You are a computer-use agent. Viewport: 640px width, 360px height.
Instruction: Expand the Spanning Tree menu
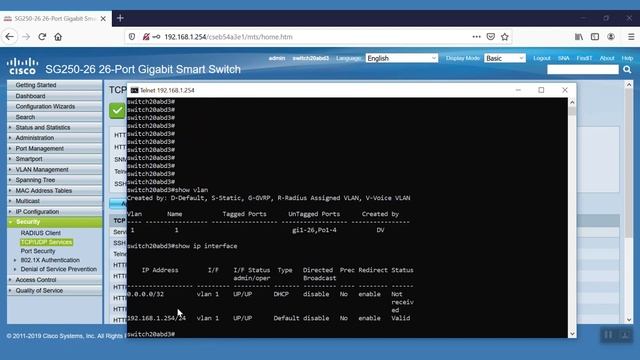tap(35, 180)
